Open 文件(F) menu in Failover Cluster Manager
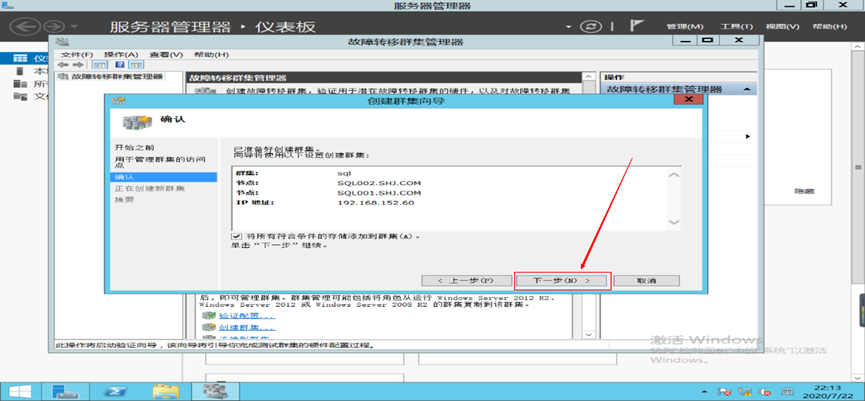 click(x=77, y=55)
